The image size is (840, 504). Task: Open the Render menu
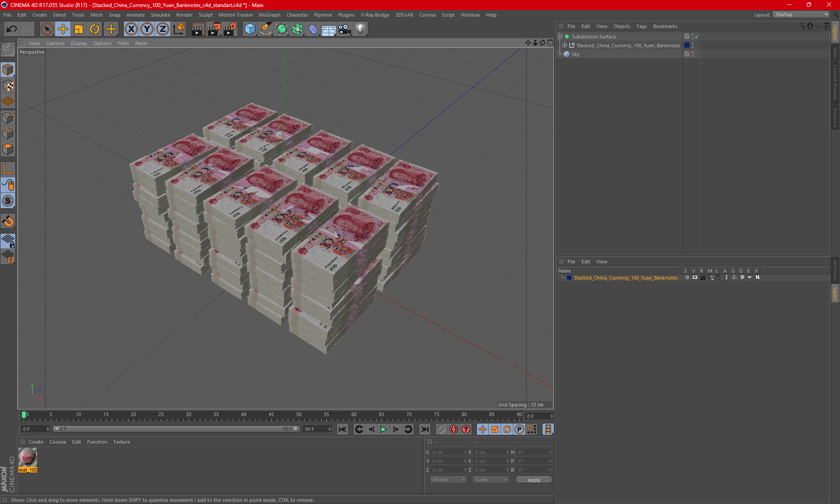pyautogui.click(x=184, y=15)
